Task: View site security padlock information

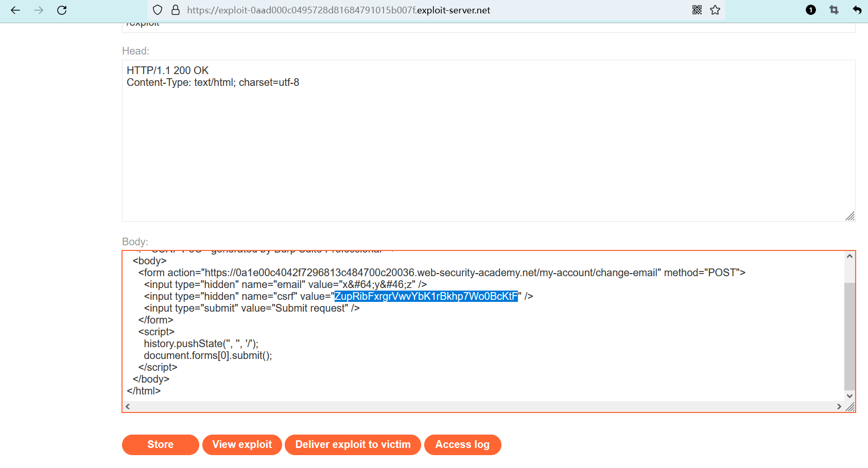Action: (176, 10)
